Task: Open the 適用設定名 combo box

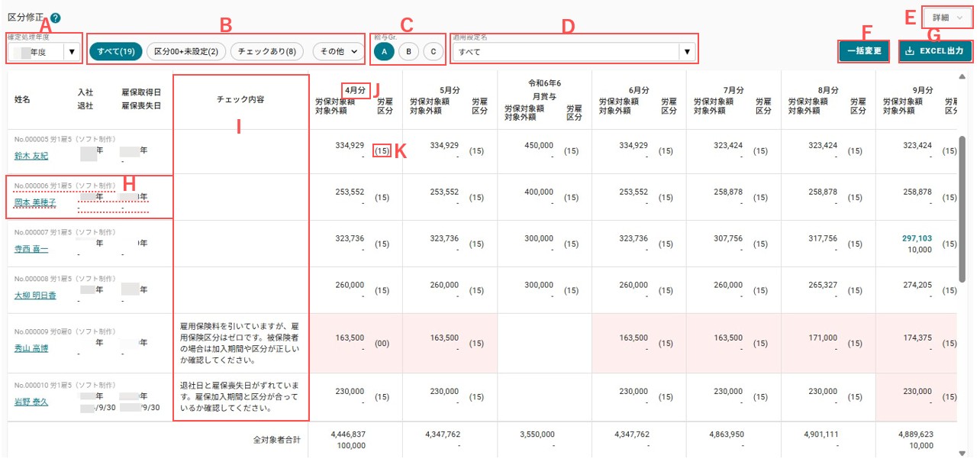Action: tap(574, 52)
